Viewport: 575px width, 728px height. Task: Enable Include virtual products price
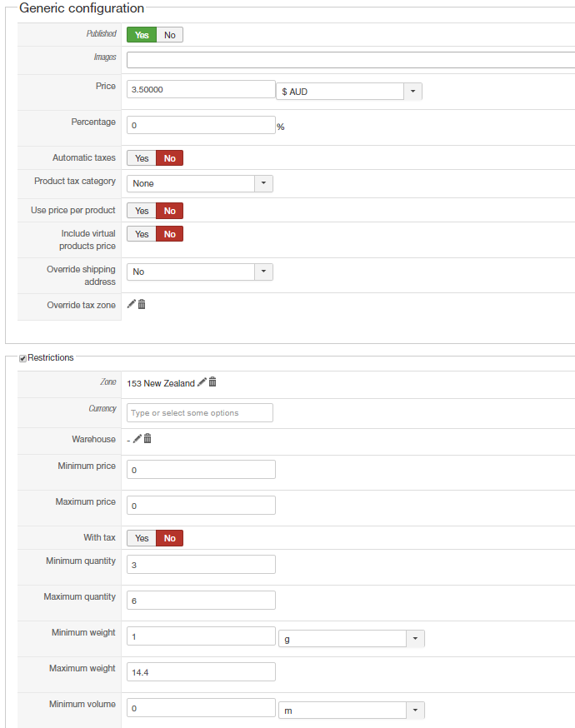click(x=142, y=234)
